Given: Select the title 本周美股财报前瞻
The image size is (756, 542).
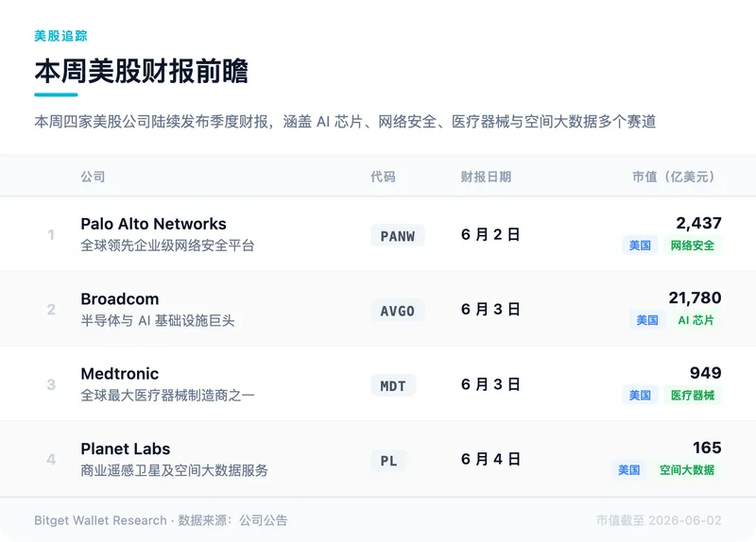Looking at the screenshot, I should 141,72.
